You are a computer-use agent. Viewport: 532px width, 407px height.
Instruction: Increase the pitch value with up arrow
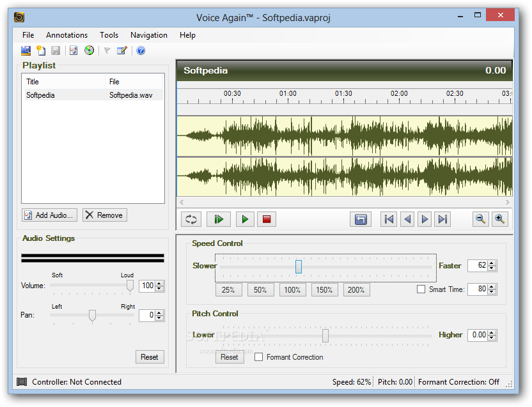(x=492, y=332)
